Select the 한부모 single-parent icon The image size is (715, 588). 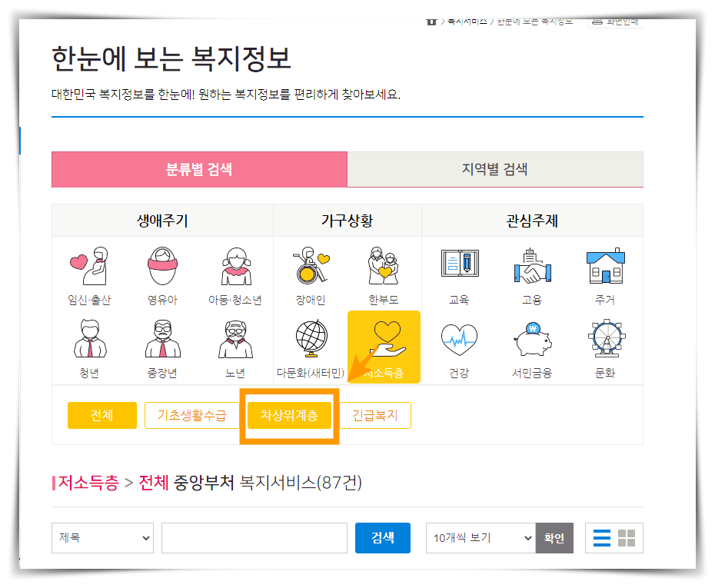(384, 266)
